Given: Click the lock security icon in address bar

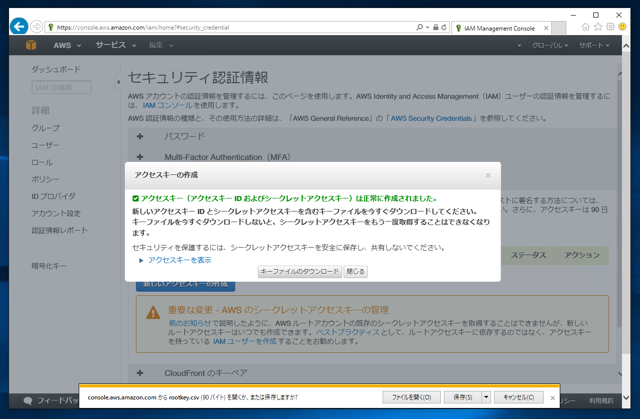Looking at the screenshot, I should point(436,27).
